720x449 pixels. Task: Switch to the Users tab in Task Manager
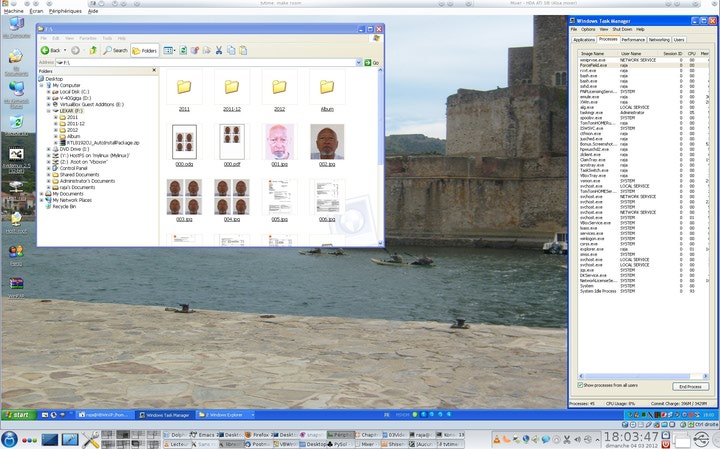(679, 40)
